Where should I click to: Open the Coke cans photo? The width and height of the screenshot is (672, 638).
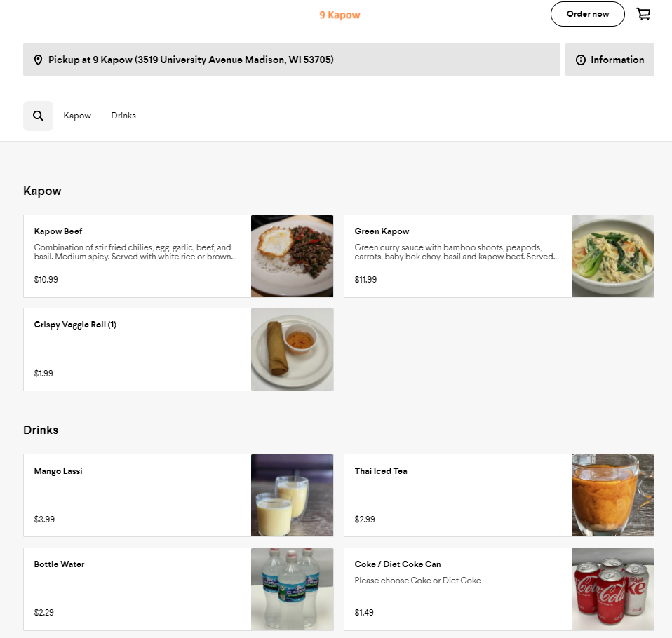612,589
